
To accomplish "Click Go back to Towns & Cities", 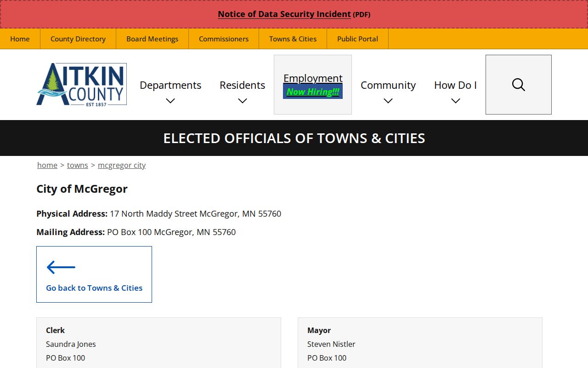I will (x=94, y=288).
